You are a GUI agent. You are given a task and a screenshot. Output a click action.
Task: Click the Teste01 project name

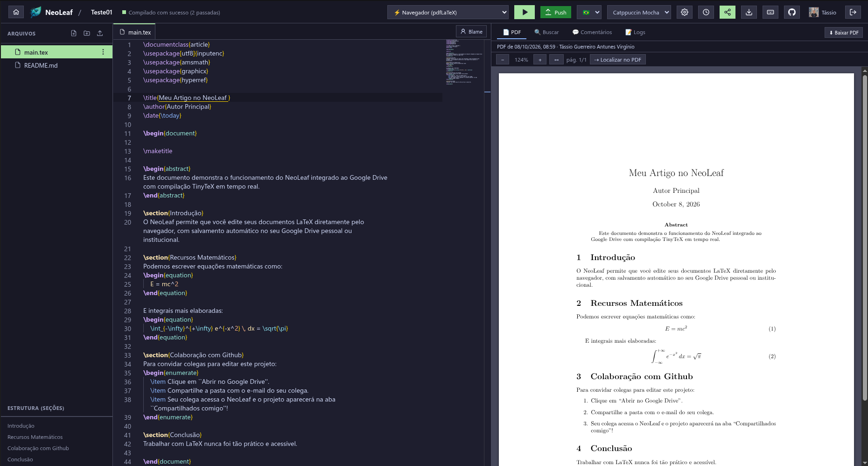[x=102, y=12]
